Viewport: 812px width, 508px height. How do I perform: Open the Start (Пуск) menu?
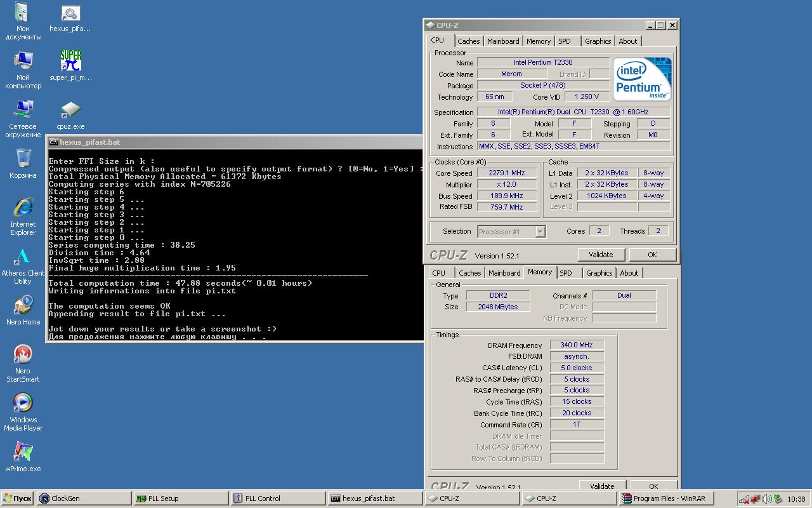point(17,498)
